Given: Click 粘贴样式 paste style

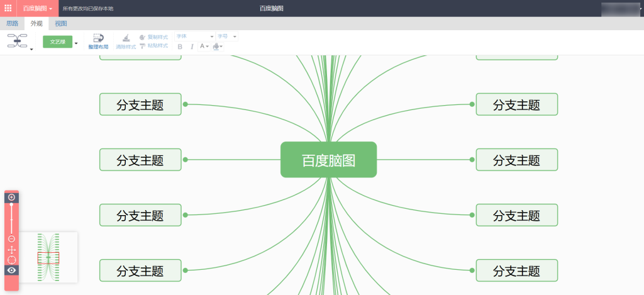Looking at the screenshot, I should 153,46.
